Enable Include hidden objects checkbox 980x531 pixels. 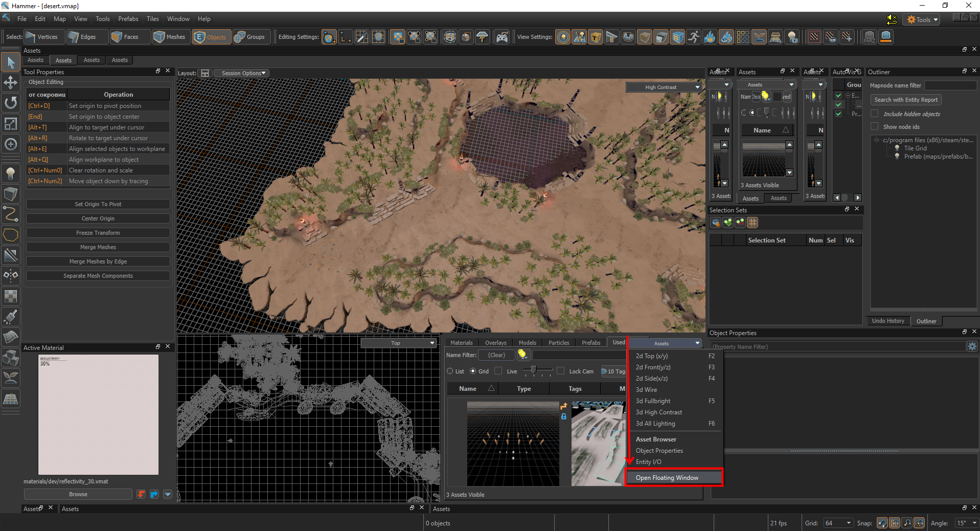(875, 114)
